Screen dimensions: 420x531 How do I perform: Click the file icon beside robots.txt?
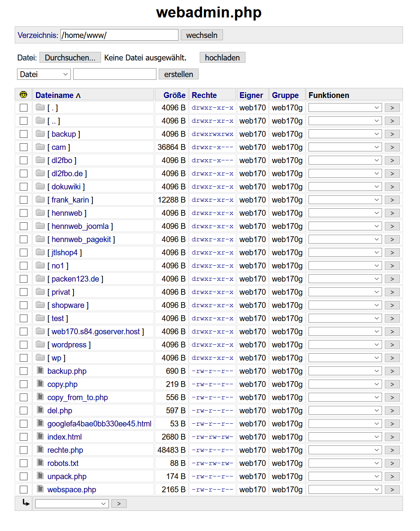40,463
